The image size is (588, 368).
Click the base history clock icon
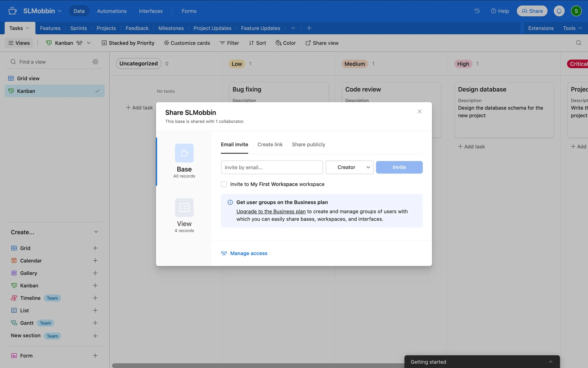tap(477, 11)
